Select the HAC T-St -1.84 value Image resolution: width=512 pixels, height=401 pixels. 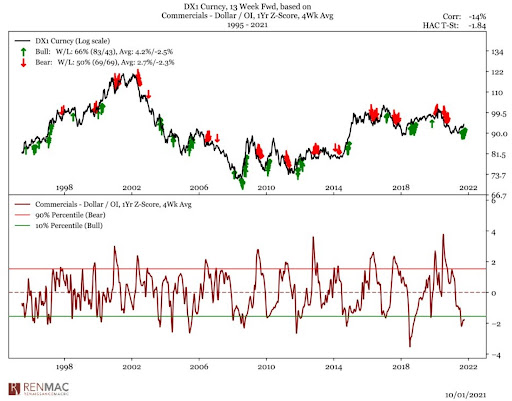point(477,25)
